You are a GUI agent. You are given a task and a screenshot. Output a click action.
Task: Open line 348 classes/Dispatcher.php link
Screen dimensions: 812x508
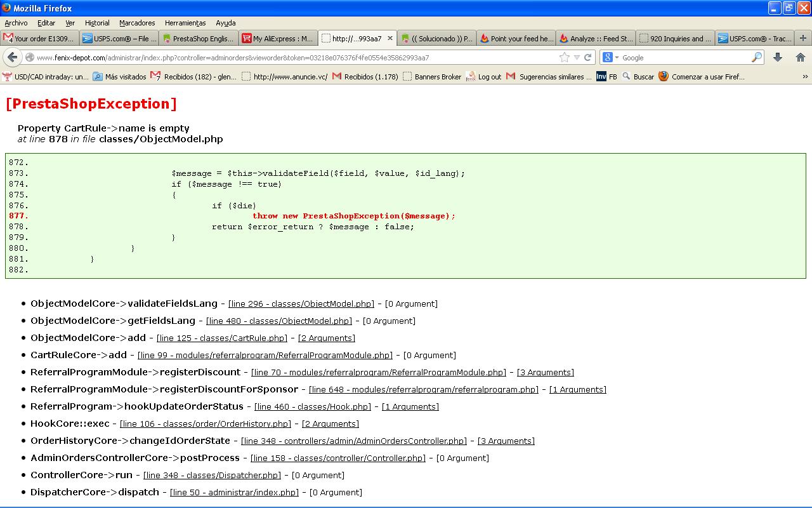212,476
